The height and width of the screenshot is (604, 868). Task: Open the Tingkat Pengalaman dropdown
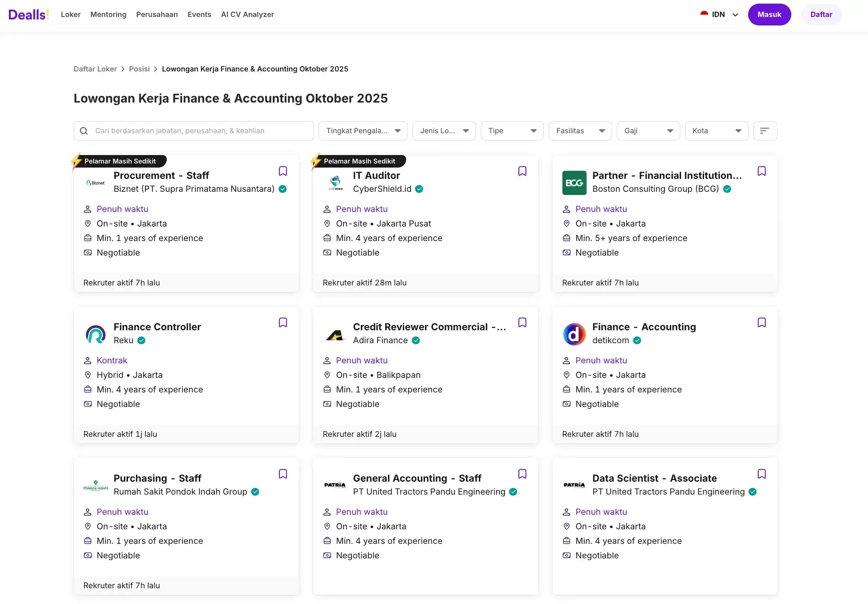pos(363,131)
